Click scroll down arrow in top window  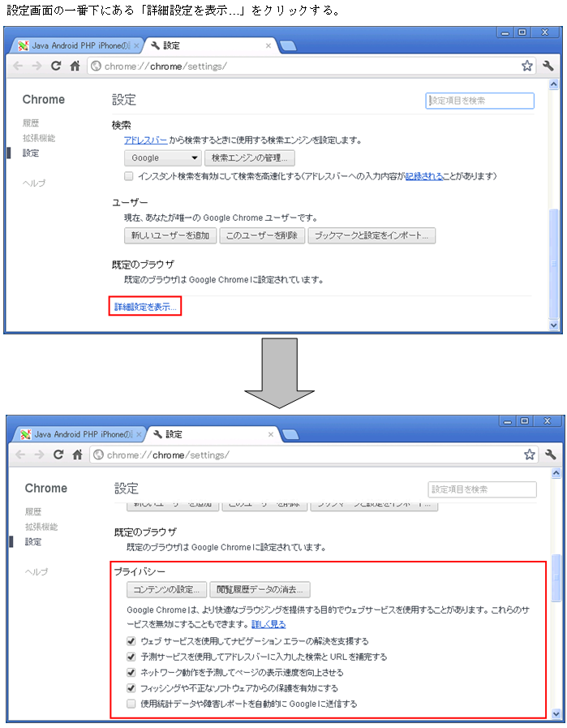(x=553, y=325)
